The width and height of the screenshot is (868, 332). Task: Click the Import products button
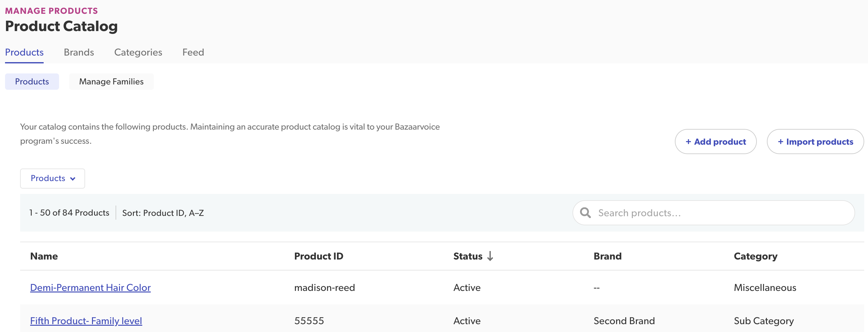(815, 142)
